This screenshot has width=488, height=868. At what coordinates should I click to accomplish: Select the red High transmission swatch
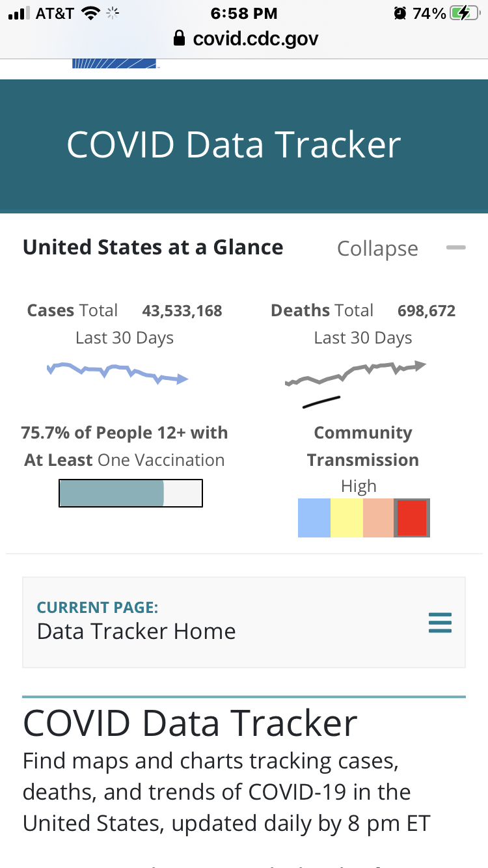click(412, 518)
